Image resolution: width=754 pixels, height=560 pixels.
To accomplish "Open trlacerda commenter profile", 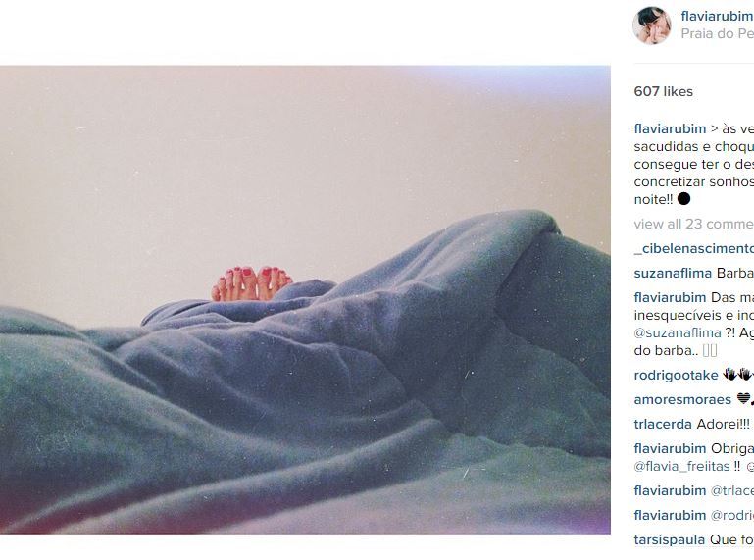I will [663, 424].
